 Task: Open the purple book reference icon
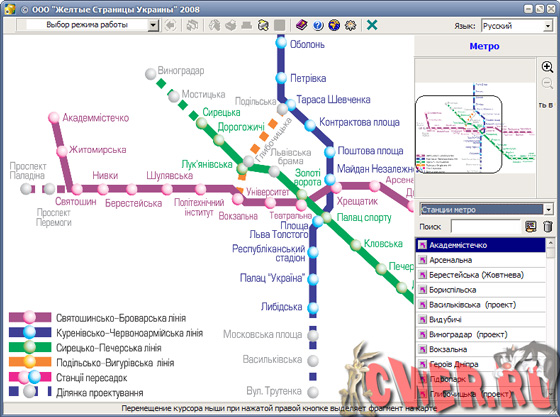302,25
